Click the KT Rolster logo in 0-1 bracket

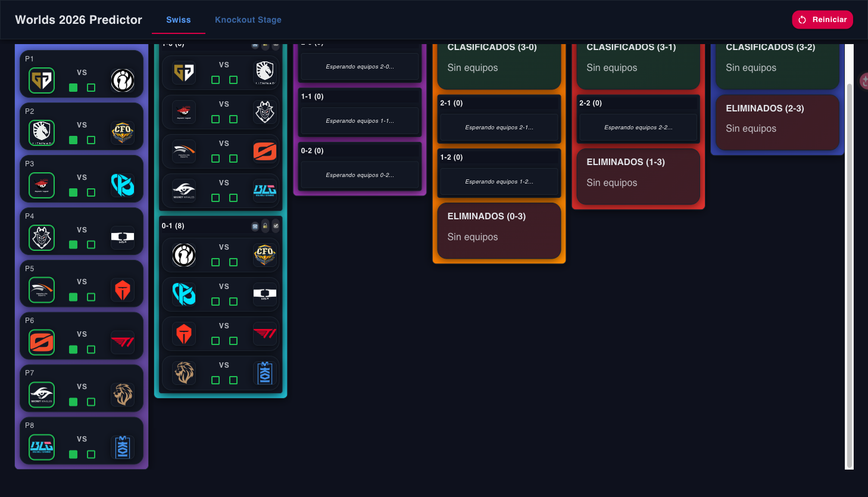click(184, 294)
